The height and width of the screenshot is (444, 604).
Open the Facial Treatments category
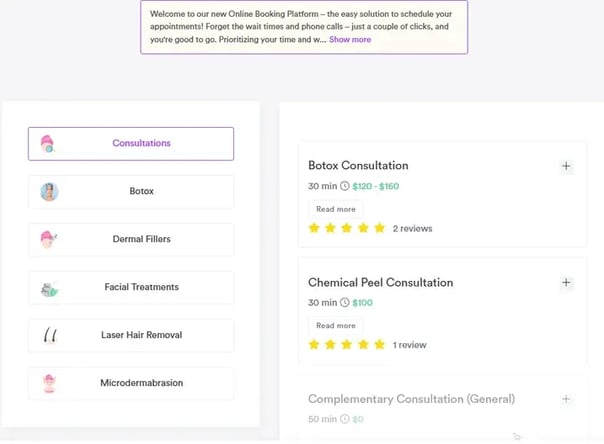coord(131,288)
